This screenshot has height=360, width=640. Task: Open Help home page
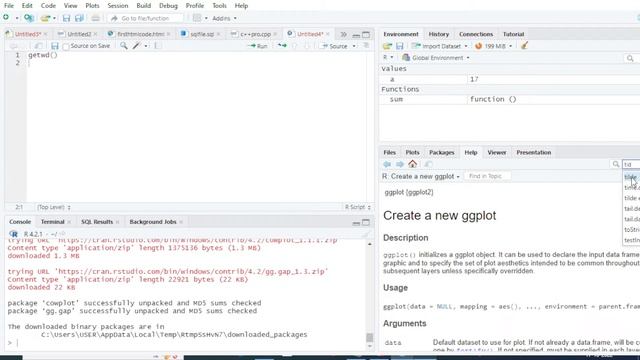point(413,164)
